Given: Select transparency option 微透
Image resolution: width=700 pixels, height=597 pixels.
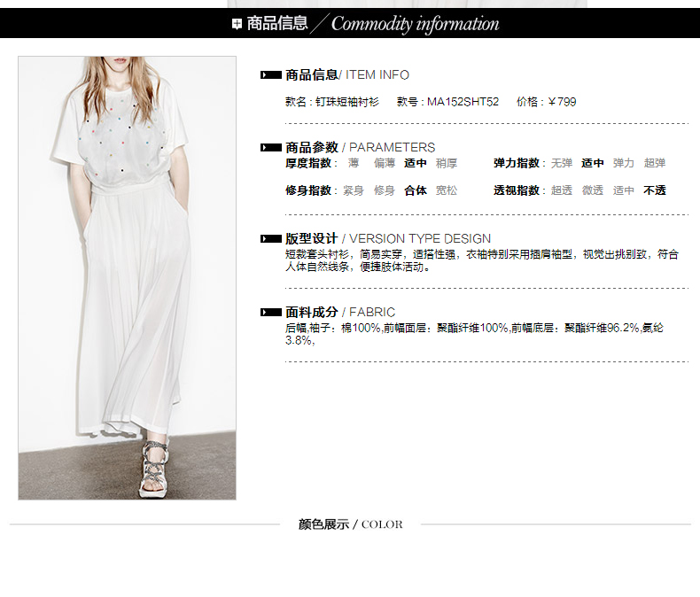Looking at the screenshot, I should coord(593,190).
